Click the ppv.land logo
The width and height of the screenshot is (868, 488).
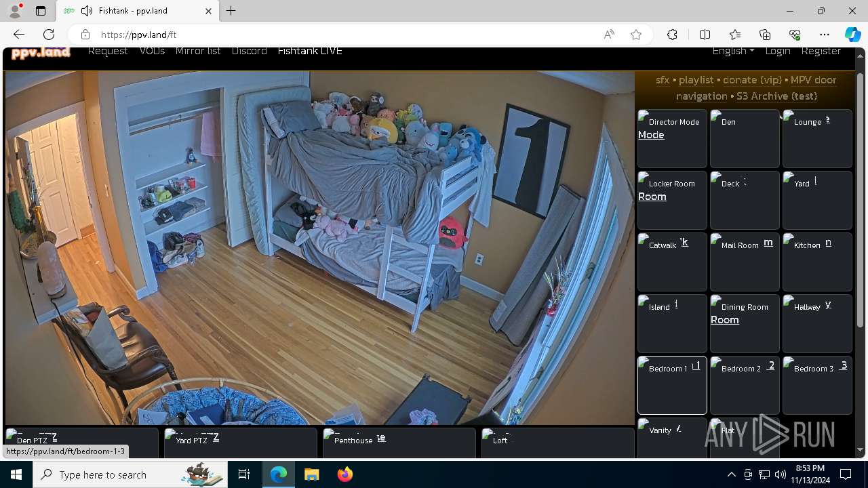(x=41, y=52)
